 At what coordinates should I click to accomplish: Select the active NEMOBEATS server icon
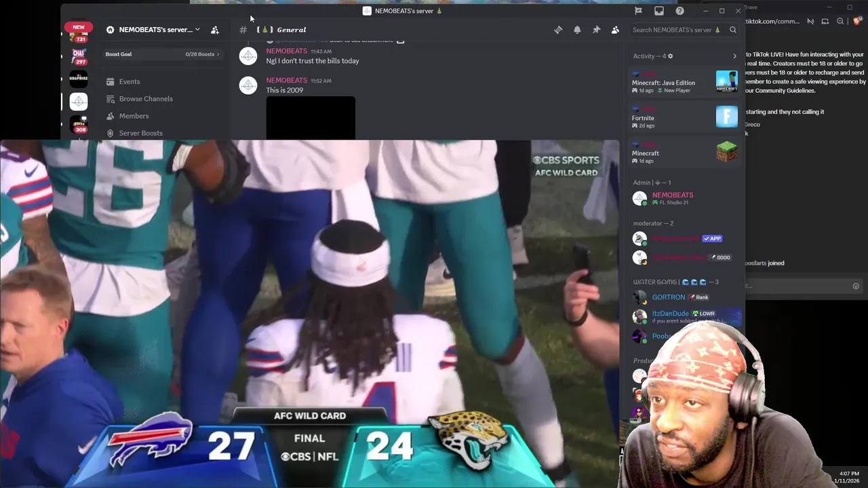coord(79,101)
